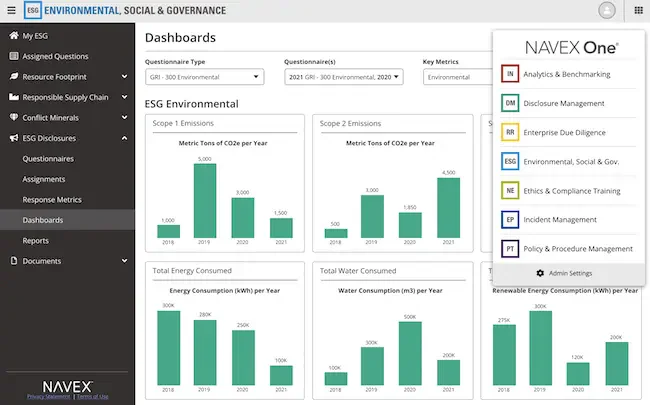
Task: Open the Questionnaire Type dropdown
Action: [204, 77]
